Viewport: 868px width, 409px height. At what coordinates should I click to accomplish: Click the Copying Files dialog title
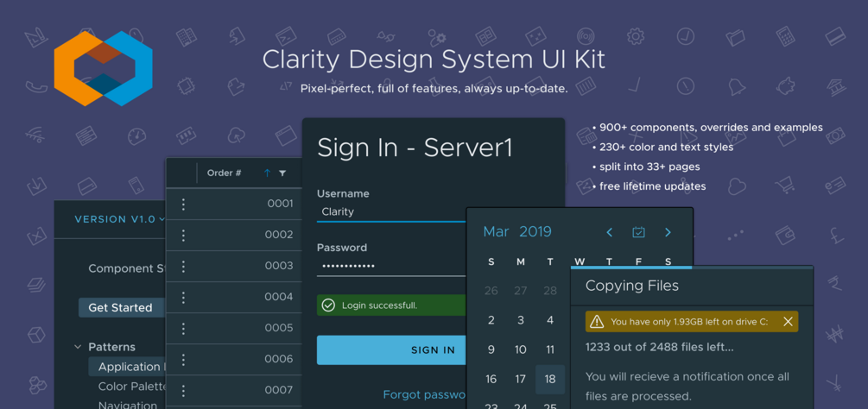click(632, 286)
